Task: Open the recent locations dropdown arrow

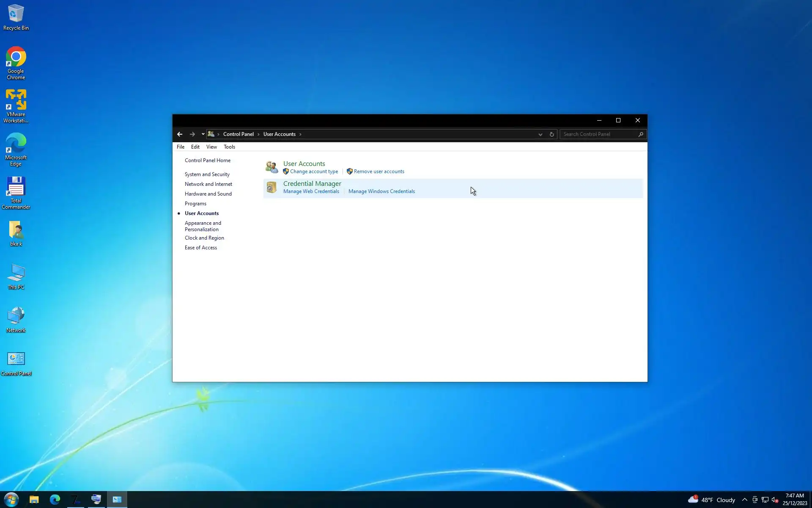Action: click(203, 134)
